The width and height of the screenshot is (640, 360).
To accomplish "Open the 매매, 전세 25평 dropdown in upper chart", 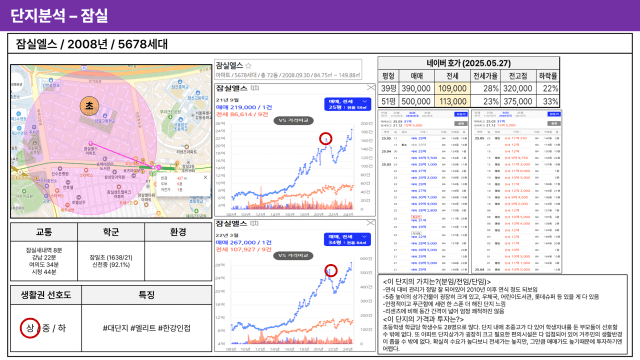I will point(347,104).
